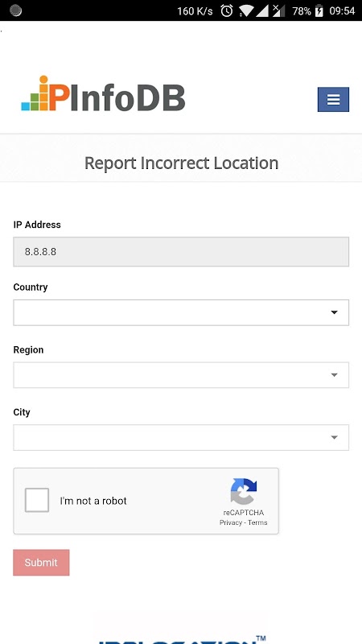Click the IPInfoDB logo
This screenshot has height=644, width=362.
click(x=103, y=93)
